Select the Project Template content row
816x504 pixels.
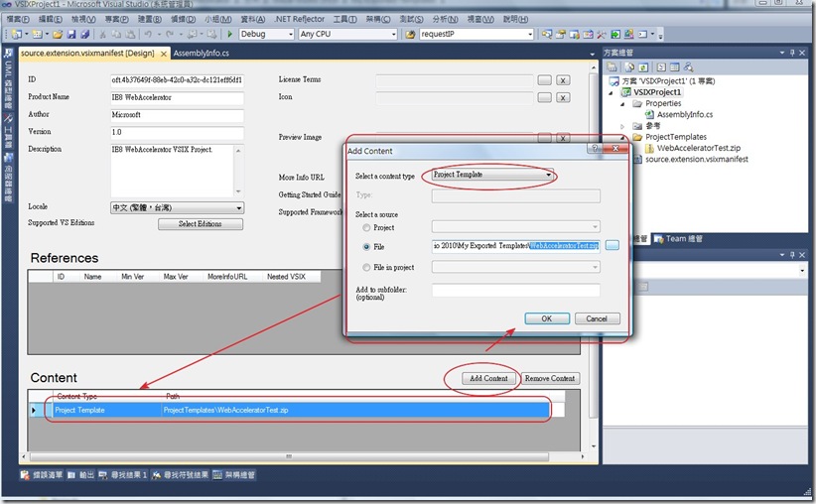301,410
